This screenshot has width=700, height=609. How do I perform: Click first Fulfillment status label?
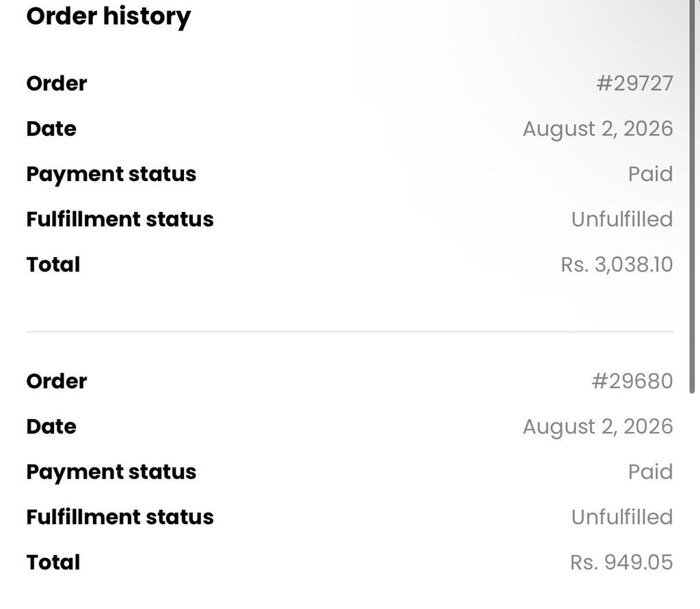120,219
